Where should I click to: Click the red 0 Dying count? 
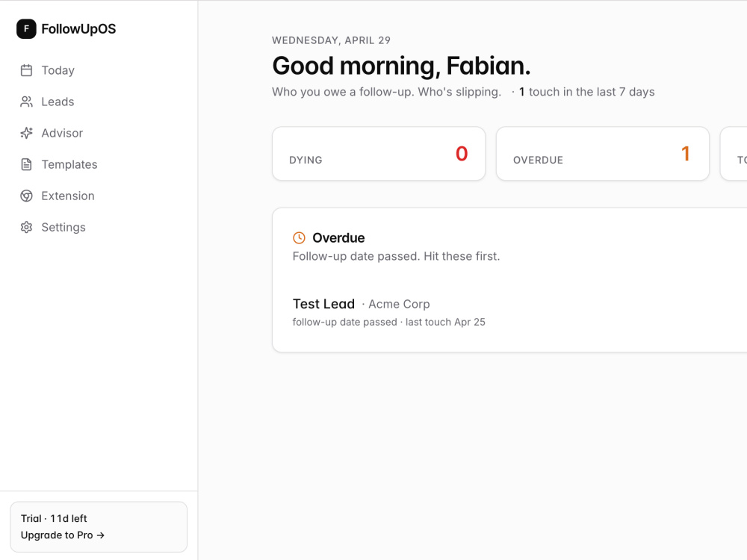pyautogui.click(x=462, y=153)
